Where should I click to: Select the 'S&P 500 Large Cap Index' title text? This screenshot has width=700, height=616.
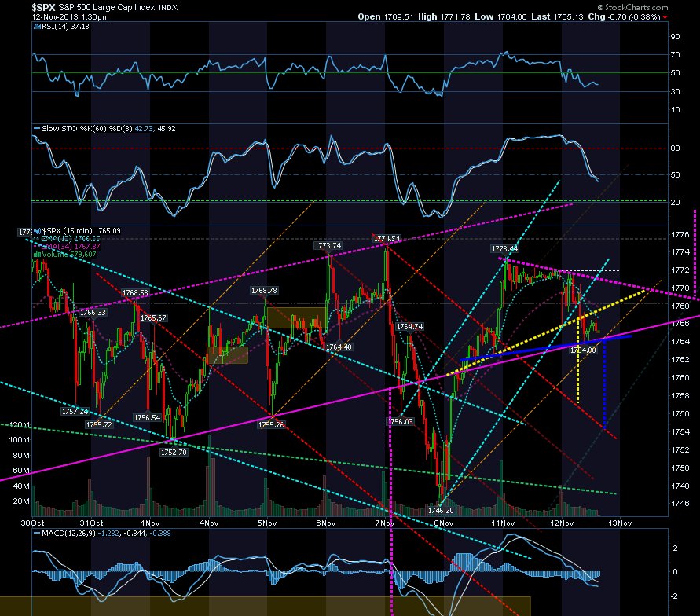point(107,7)
